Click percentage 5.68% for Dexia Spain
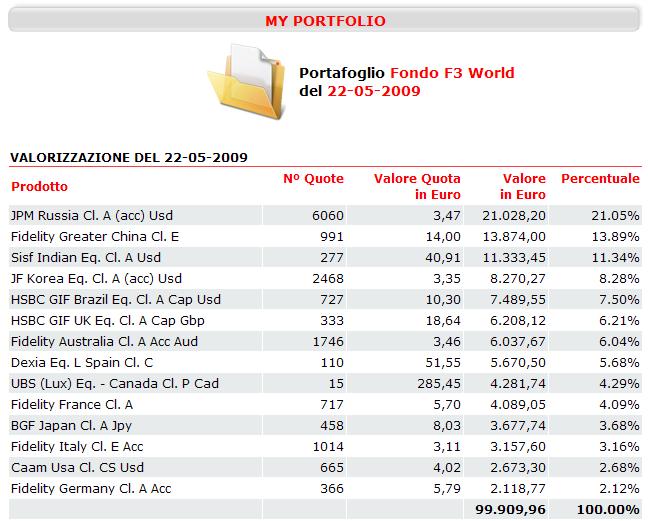648x521 pixels. 619,363
